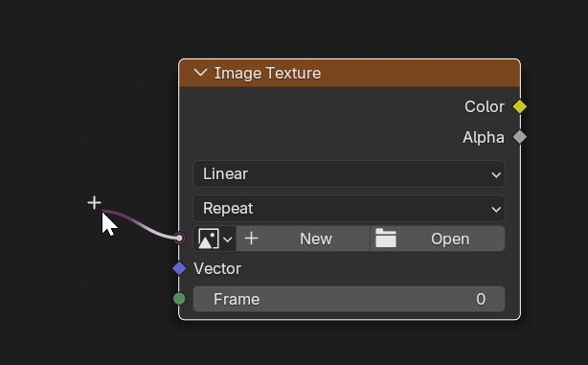The height and width of the screenshot is (365, 588).
Task: Click the yellow Color output socket
Action: [520, 106]
